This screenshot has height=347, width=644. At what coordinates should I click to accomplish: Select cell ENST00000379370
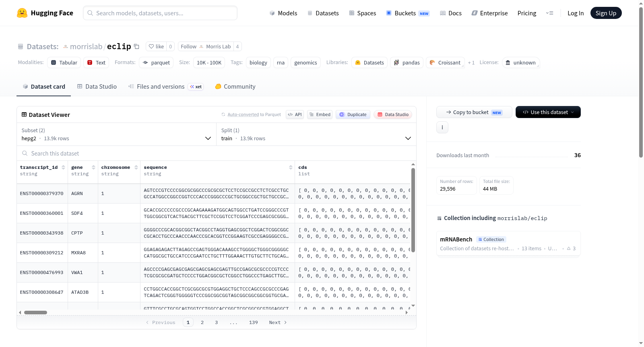(x=42, y=193)
